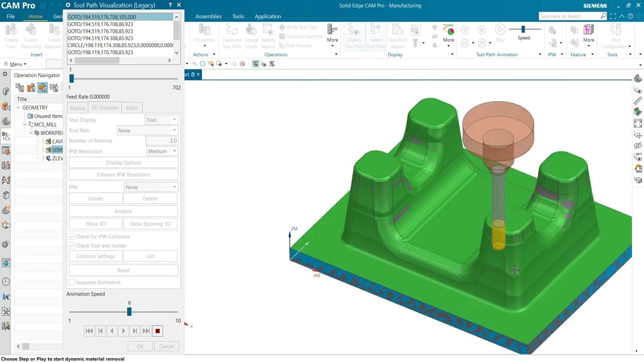Rewind to start of tool path
The width and height of the screenshot is (644, 362).
[x=89, y=331]
